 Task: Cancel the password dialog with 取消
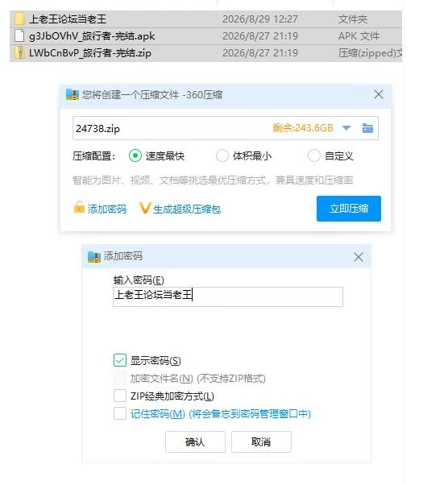pyautogui.click(x=261, y=441)
